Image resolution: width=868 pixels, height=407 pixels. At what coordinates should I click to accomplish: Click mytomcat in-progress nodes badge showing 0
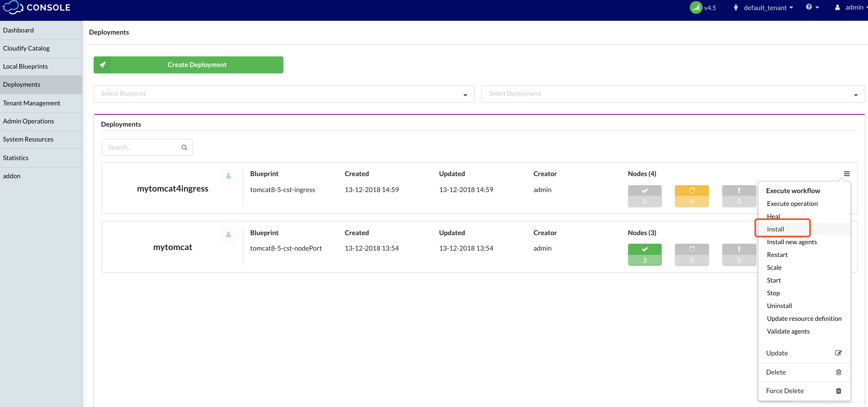(x=691, y=254)
